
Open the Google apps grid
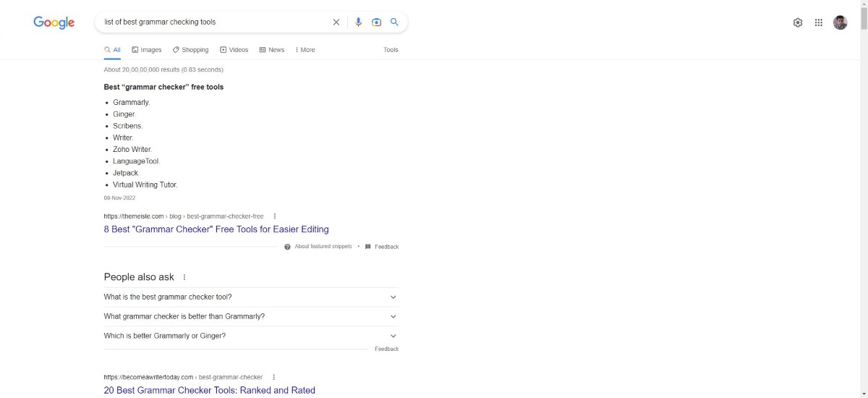pyautogui.click(x=819, y=22)
